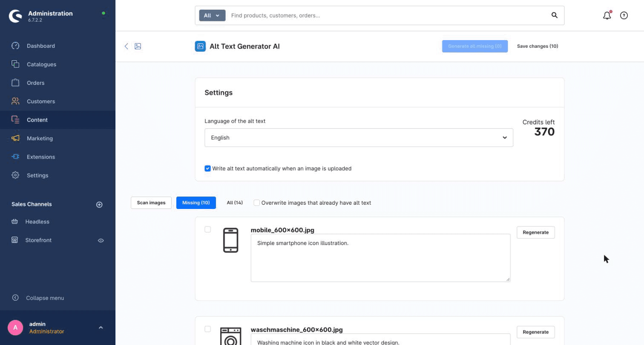Click the smartphone image thumbnail
The height and width of the screenshot is (345, 644).
230,240
